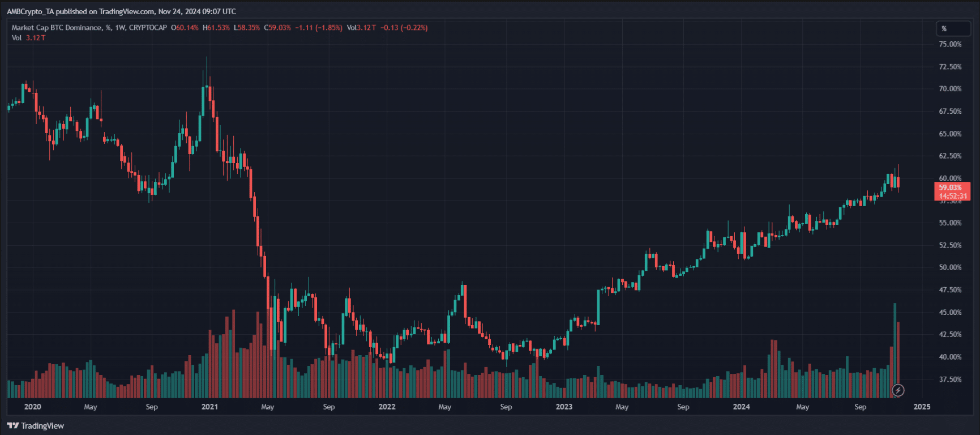The image size is (980, 435).
Task: Click the red 59.03% current price label
Action: [x=952, y=191]
